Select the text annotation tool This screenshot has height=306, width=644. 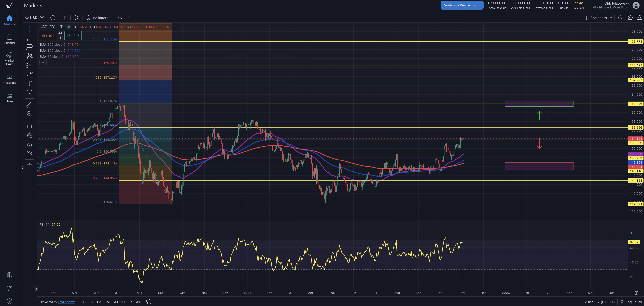29,83
